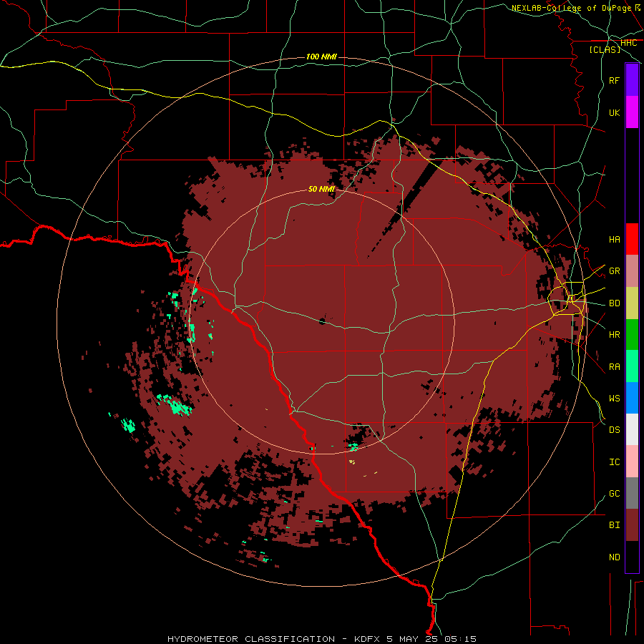
Task: Click the BI legend label
Action: [615, 525]
